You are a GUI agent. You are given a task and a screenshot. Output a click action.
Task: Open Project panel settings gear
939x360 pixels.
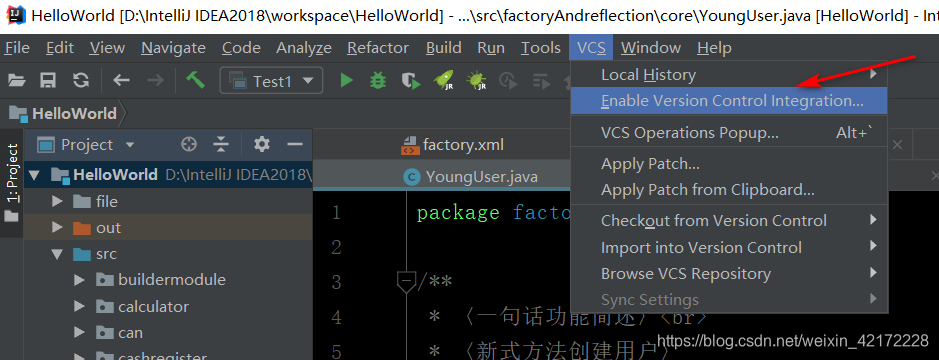262,144
